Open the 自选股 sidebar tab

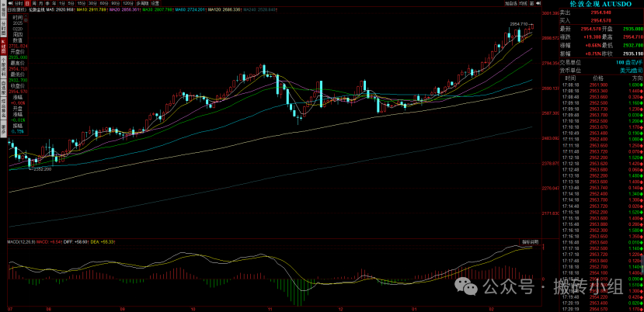click(x=3, y=87)
